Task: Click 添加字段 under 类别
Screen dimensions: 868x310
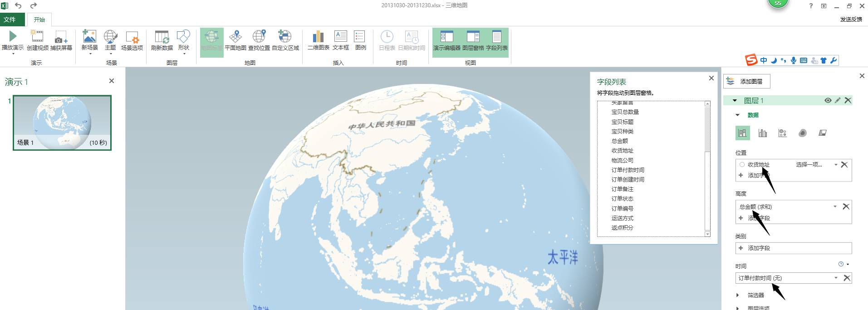Action: tap(794, 248)
